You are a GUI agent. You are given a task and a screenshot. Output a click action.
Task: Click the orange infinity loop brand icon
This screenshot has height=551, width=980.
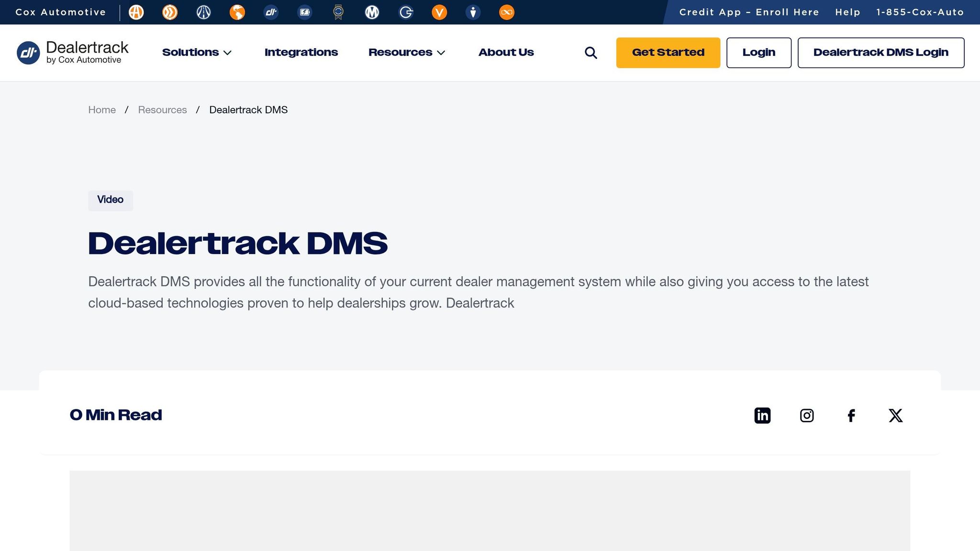click(507, 12)
